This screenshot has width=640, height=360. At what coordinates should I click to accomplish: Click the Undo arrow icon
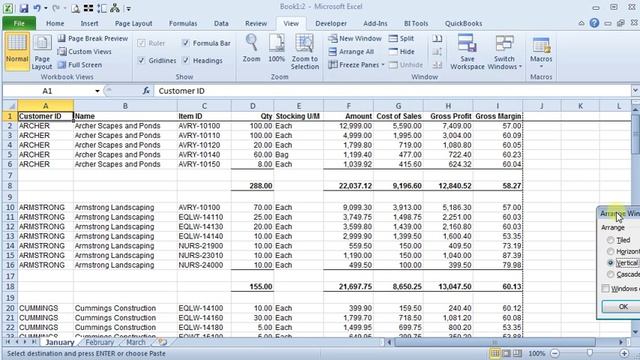pos(37,8)
